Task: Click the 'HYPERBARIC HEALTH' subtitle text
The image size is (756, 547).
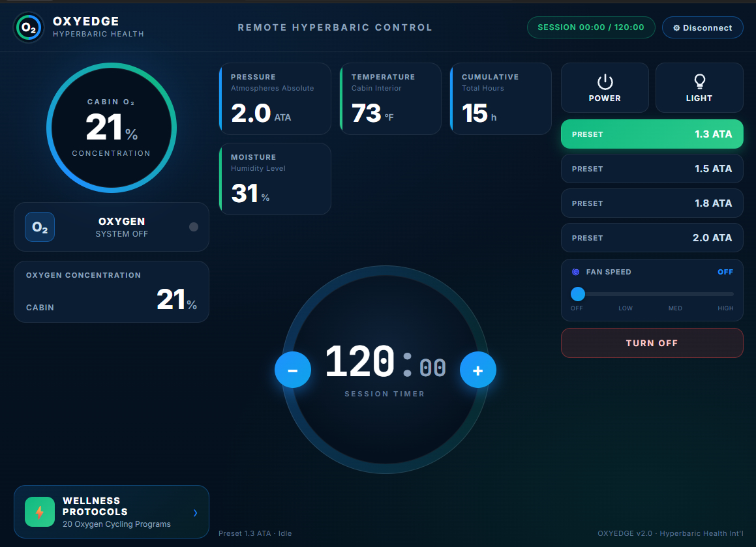Action: (98, 34)
